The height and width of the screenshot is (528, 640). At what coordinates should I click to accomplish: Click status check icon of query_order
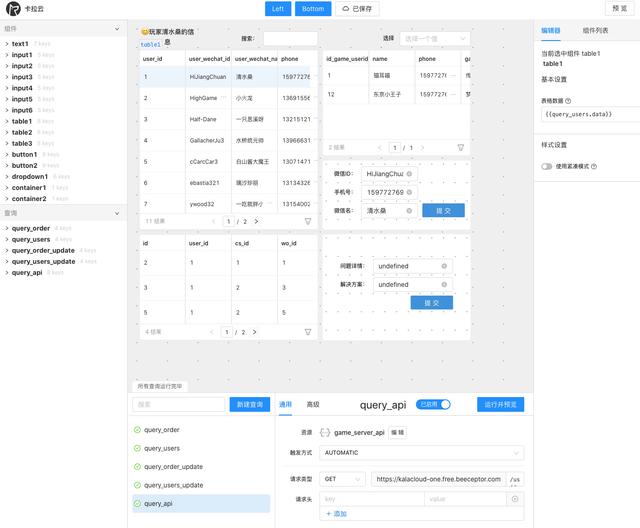(137, 430)
